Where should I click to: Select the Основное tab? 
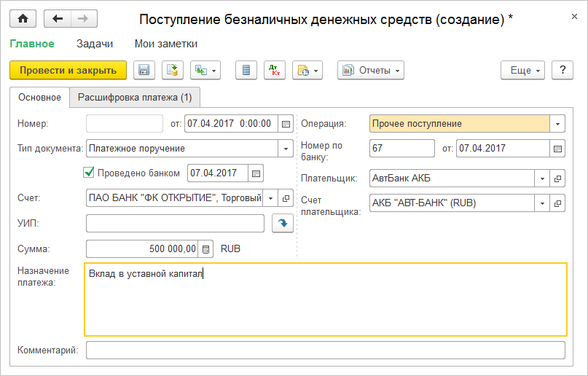[39, 98]
